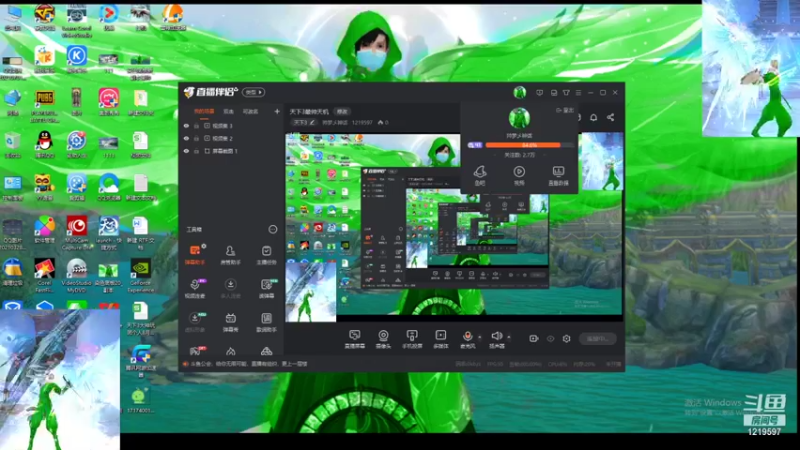The image size is (800, 450).
Task: Open live data from profile popup
Action: (558, 176)
